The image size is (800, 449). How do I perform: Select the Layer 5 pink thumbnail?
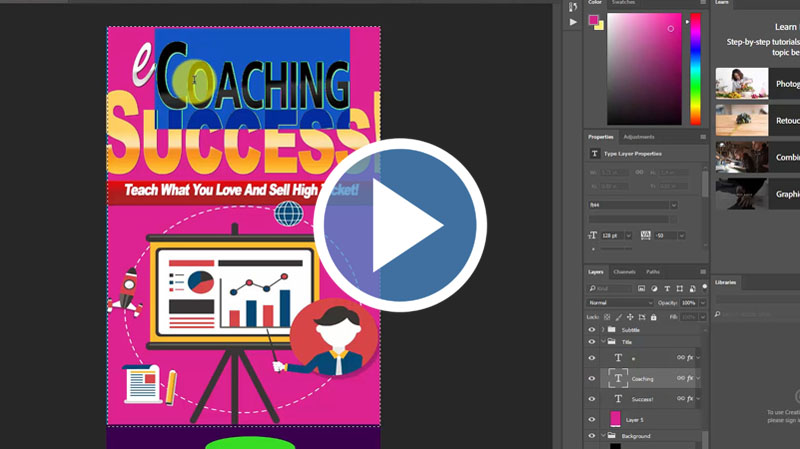[x=615, y=420]
